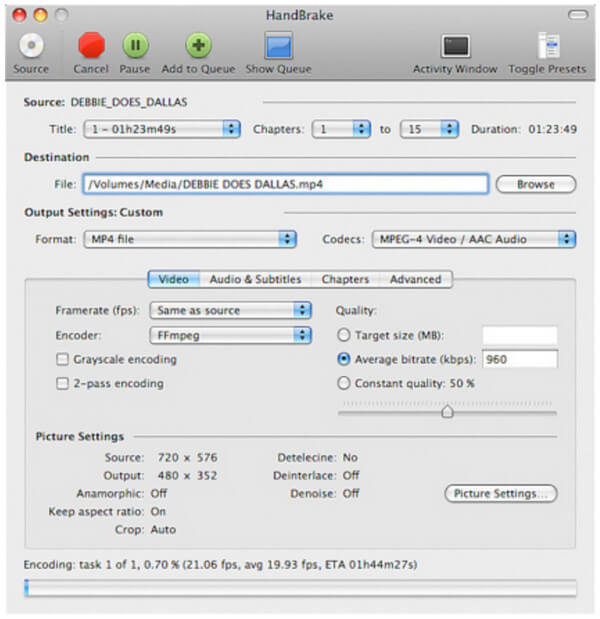Switch to the Advanced tab
Image resolution: width=600 pixels, height=619 pixels.
pyautogui.click(x=416, y=279)
